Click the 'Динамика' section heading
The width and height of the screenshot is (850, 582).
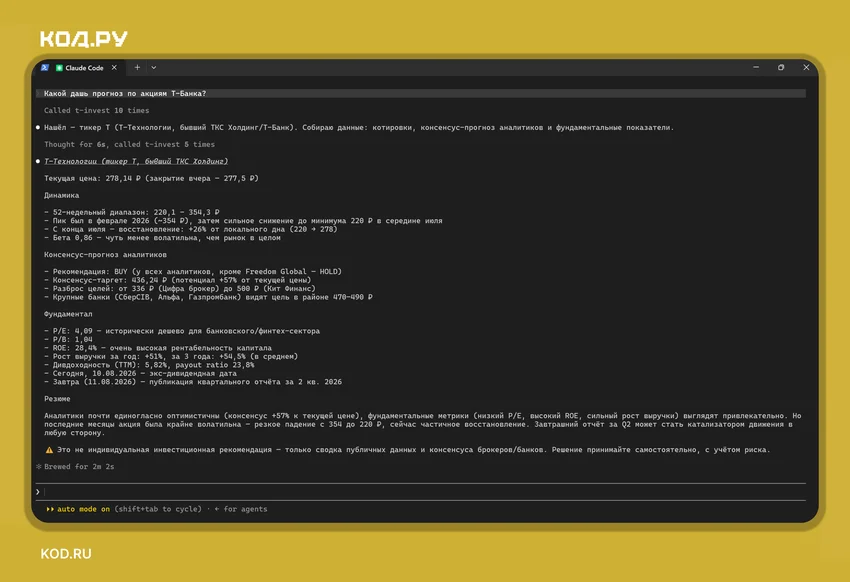click(61, 195)
